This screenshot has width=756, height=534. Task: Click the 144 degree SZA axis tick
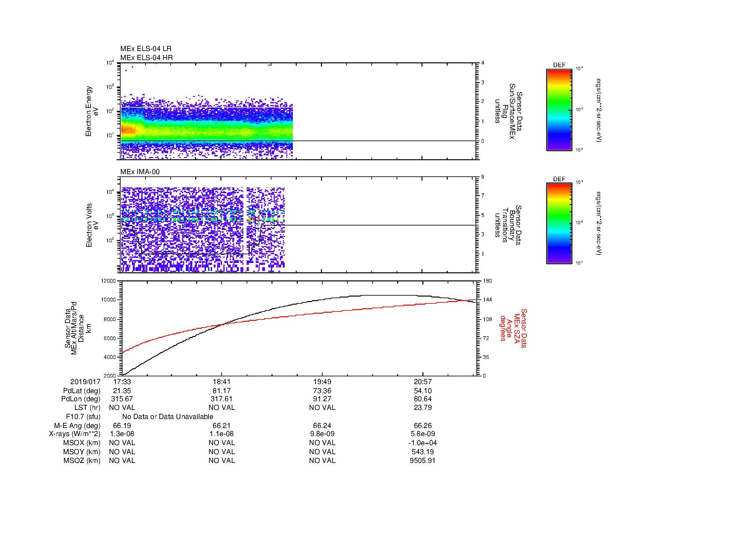point(487,300)
